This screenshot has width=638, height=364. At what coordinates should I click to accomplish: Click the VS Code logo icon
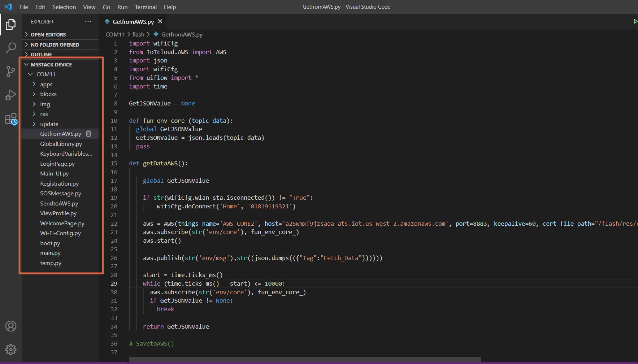click(x=8, y=7)
